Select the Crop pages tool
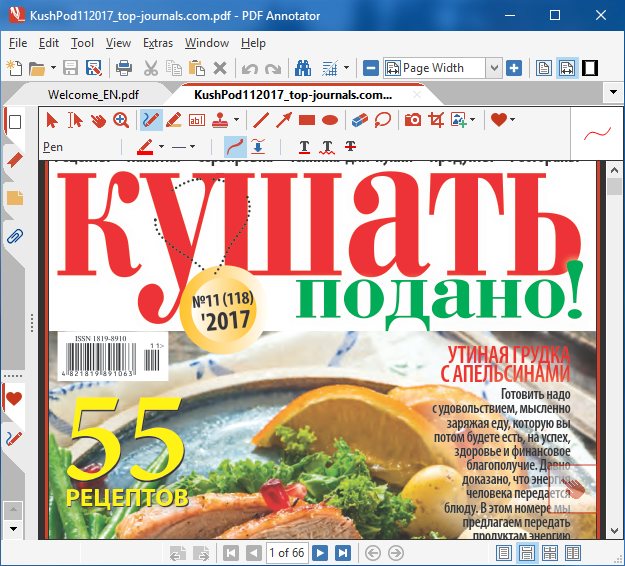The height and width of the screenshot is (566, 625). tap(436, 120)
